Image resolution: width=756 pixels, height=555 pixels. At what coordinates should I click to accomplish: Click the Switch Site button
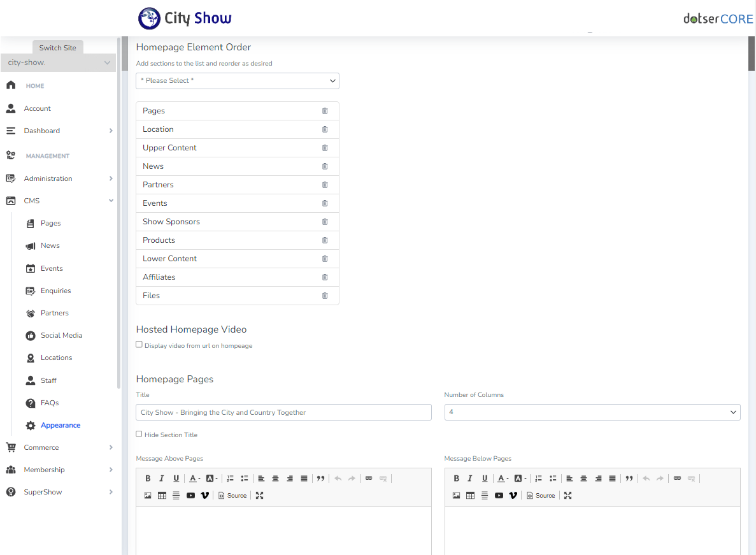click(x=57, y=48)
